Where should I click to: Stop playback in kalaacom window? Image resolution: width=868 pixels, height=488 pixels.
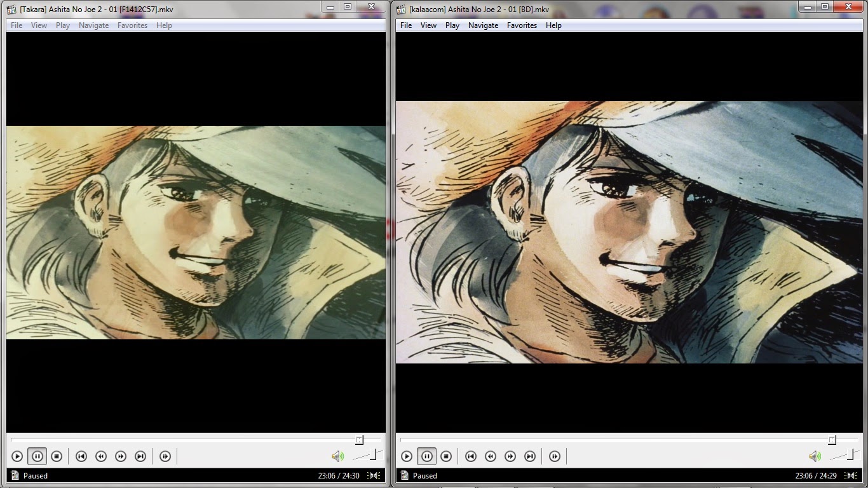point(446,456)
